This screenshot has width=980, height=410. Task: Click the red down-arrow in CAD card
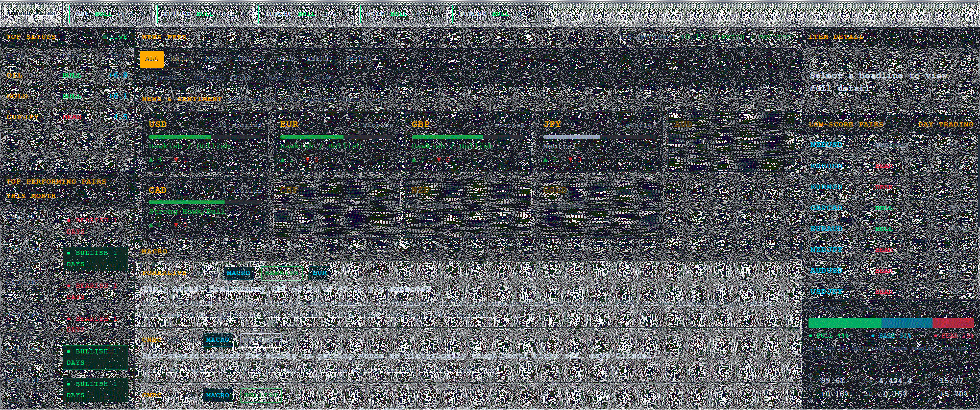pos(176,225)
